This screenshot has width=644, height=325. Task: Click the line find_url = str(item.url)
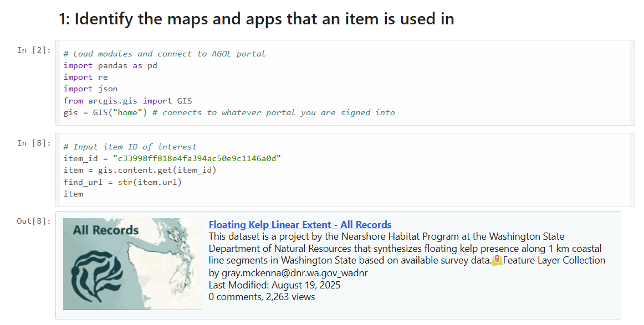coord(122,182)
